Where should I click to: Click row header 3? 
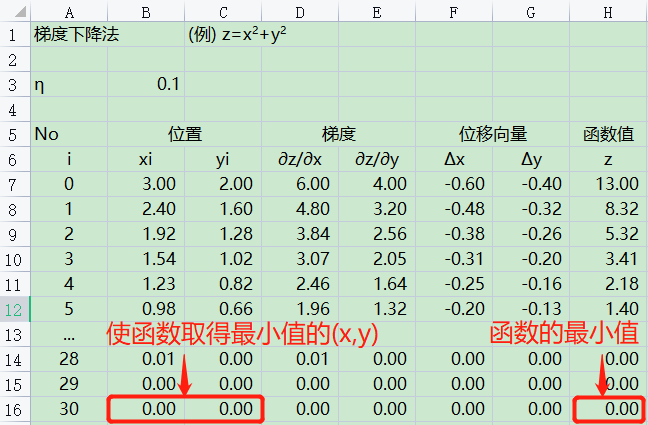tap(14, 83)
